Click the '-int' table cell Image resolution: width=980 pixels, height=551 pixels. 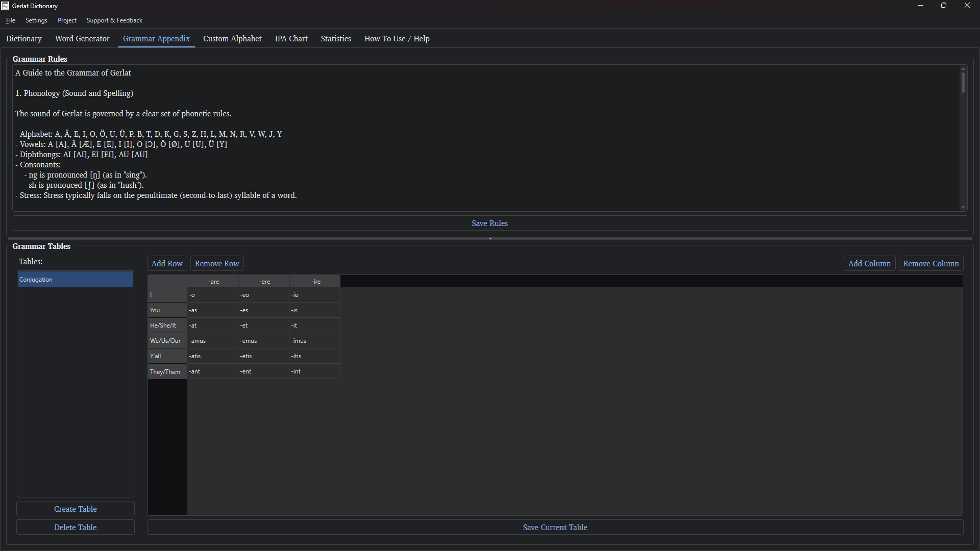[x=315, y=371]
